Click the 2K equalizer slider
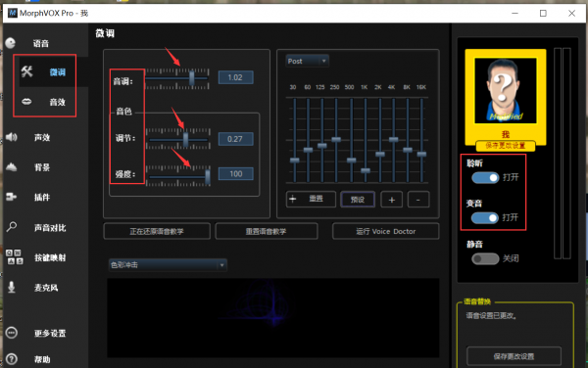 point(380,154)
